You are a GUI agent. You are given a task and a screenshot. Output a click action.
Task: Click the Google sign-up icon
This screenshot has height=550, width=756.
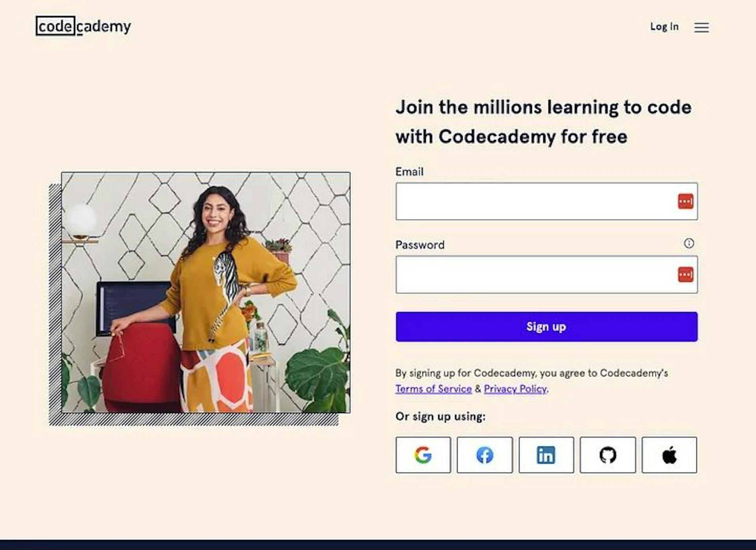(422, 456)
